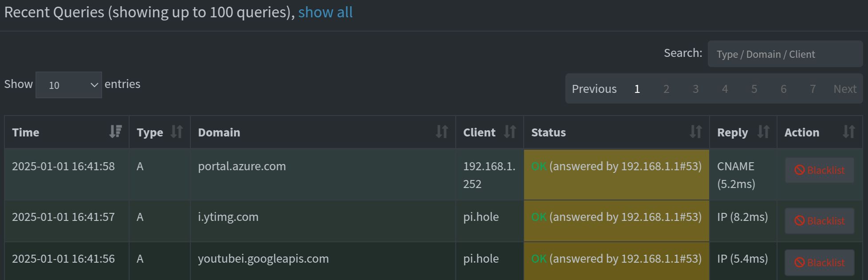Click the Domain column header label
Screen dimensions: 868x280
(219, 132)
